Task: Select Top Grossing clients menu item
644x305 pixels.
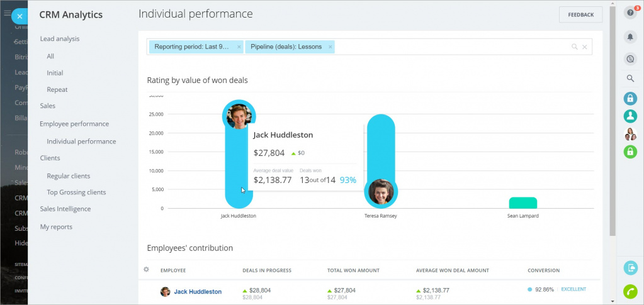Action: coord(76,192)
